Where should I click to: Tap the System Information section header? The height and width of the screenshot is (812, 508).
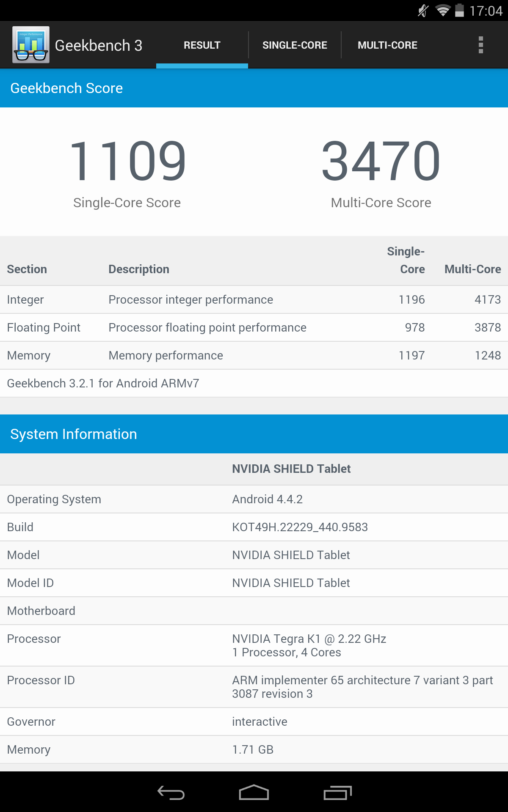pyautogui.click(x=254, y=434)
